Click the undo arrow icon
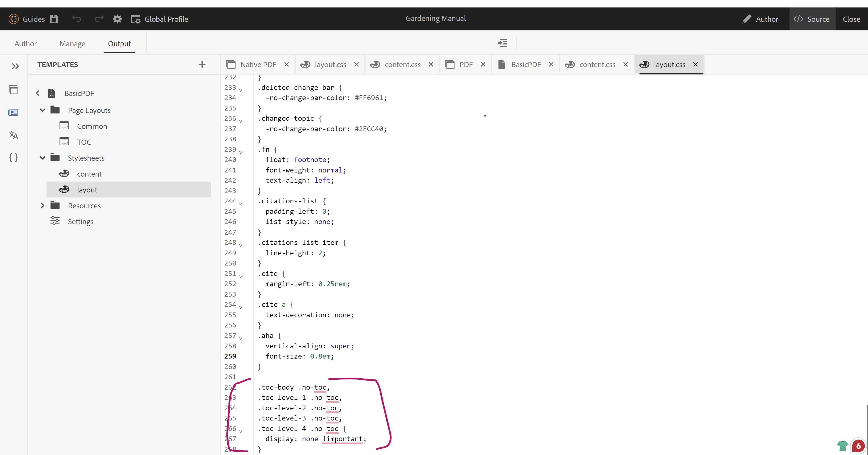Screen dimensions: 868x455 pos(77,19)
